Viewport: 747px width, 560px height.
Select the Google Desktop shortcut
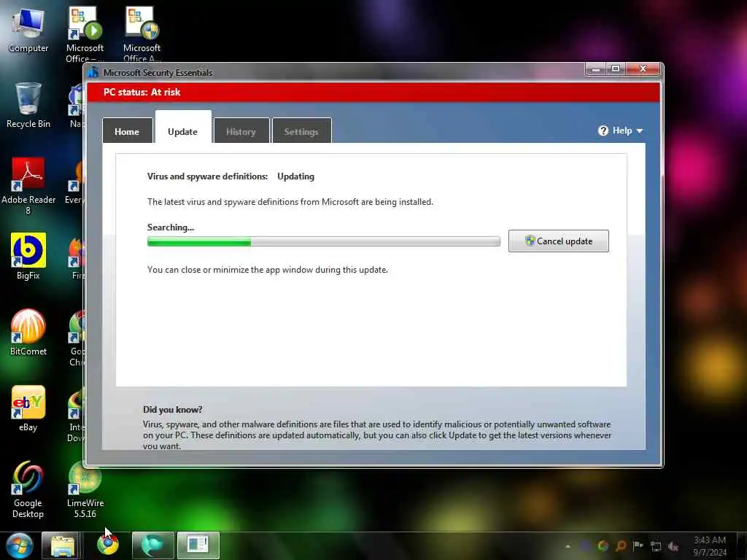click(x=28, y=489)
